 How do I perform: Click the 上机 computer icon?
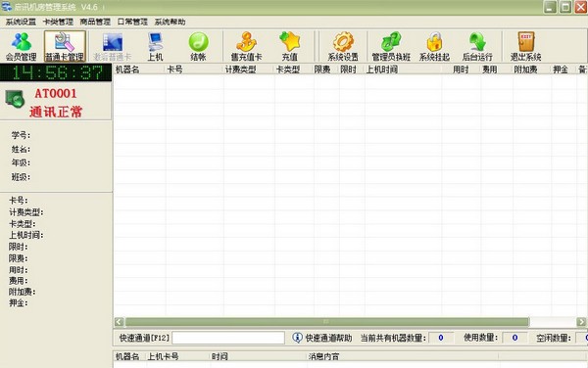coord(155,46)
